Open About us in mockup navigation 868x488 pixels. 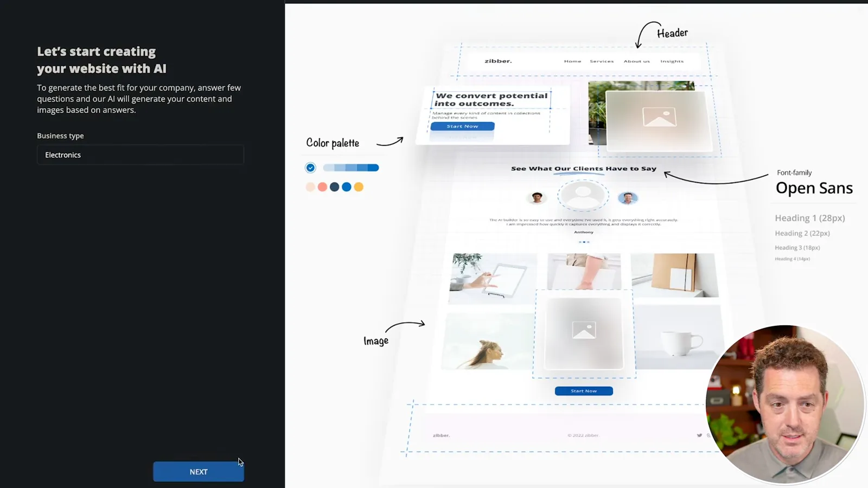click(x=637, y=61)
